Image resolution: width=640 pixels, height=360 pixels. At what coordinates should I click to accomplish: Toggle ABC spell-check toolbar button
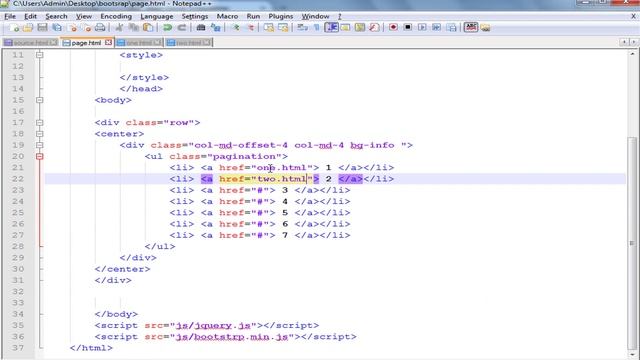click(x=471, y=27)
